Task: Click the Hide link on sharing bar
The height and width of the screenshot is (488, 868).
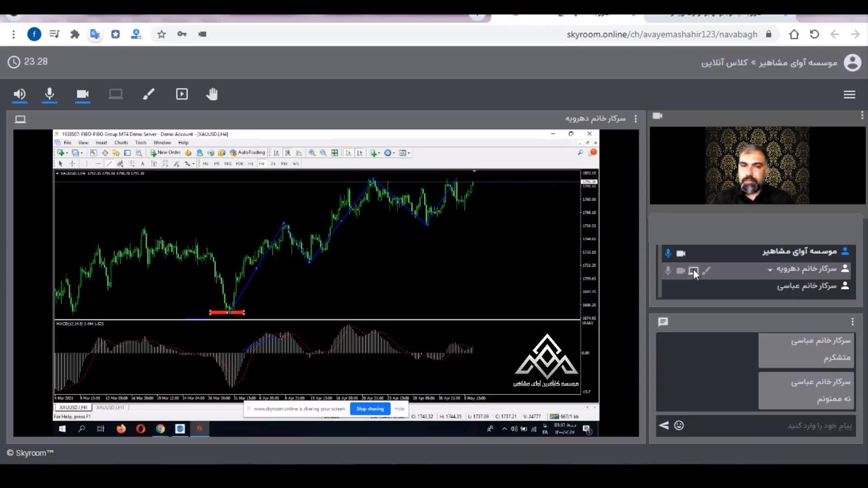Action: [399, 408]
